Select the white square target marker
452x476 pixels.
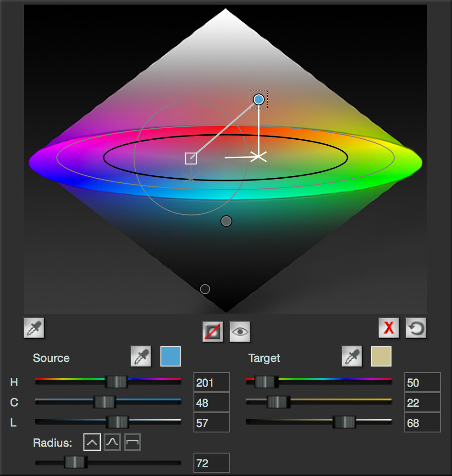[191, 159]
